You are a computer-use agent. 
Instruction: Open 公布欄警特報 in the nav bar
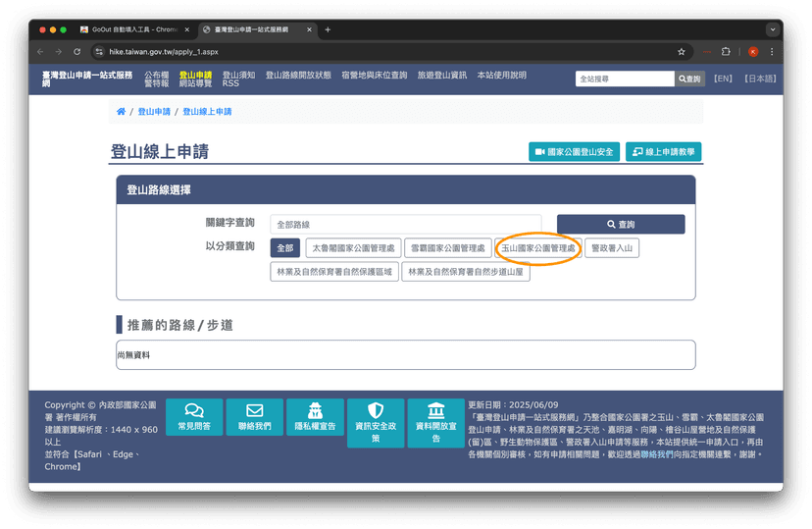[156, 79]
